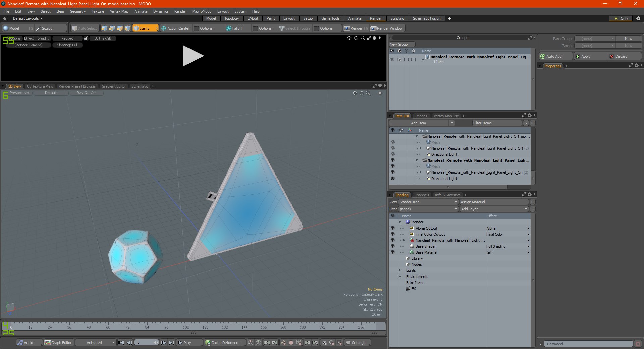The width and height of the screenshot is (644, 349).
Task: Click the Render camera icon
Action: click(347, 28)
